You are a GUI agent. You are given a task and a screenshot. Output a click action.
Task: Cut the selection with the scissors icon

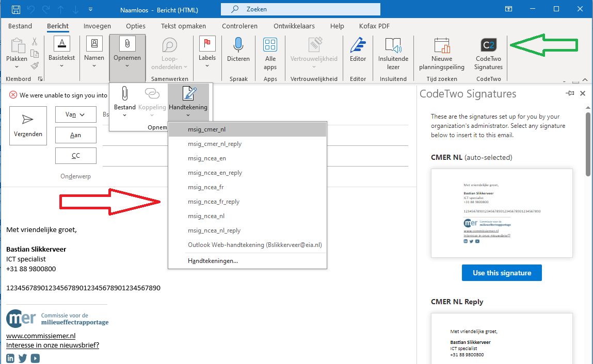[35, 41]
